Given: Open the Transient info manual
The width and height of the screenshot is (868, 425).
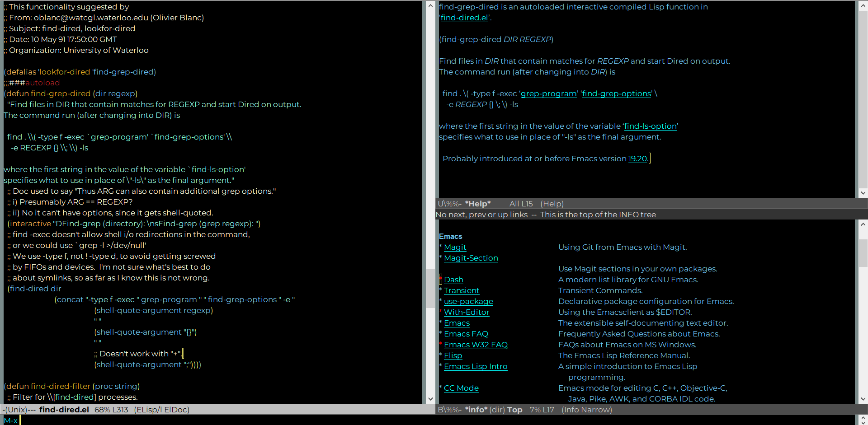Looking at the screenshot, I should pyautogui.click(x=462, y=290).
